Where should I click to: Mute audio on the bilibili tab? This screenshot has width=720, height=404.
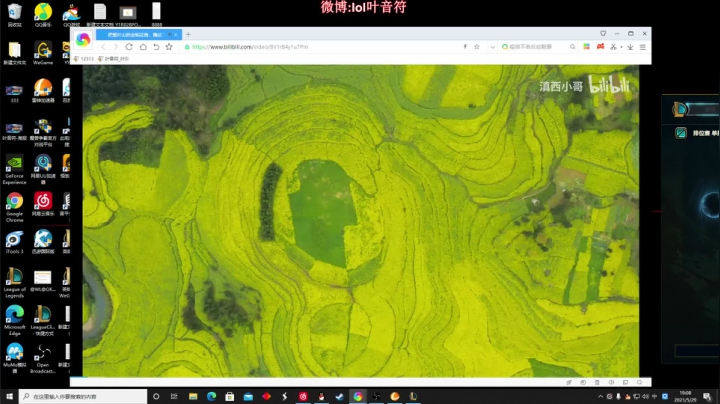[169, 34]
